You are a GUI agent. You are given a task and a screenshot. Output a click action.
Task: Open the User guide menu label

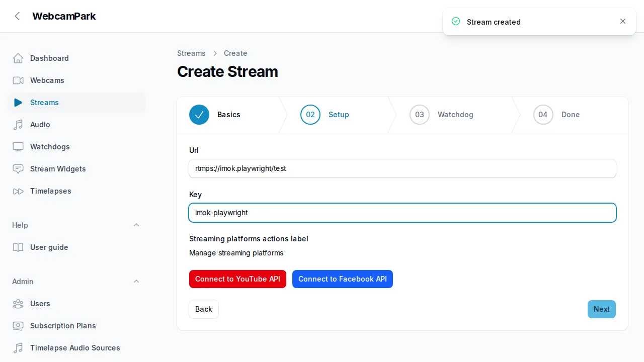coord(49,247)
